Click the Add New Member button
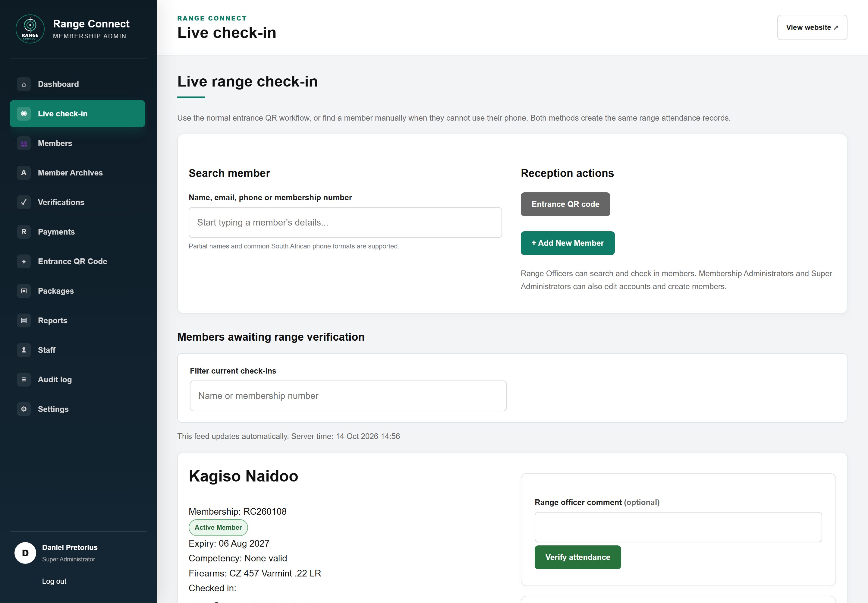The image size is (868, 603). (568, 243)
